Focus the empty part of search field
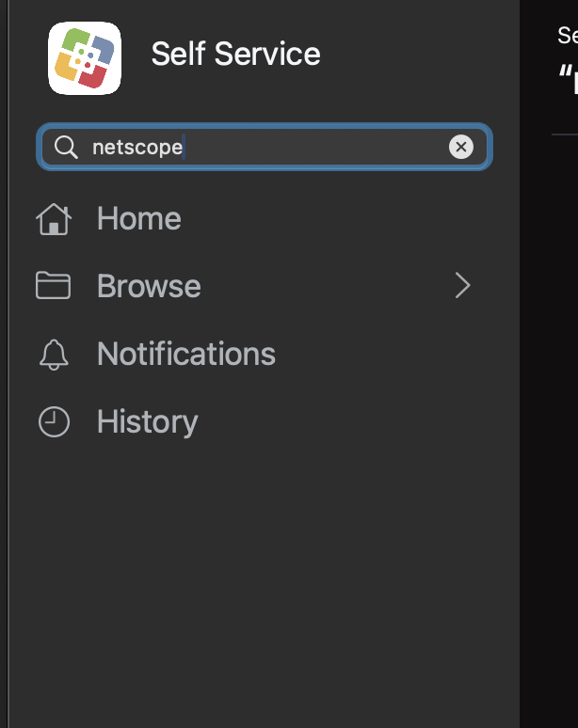The width and height of the screenshot is (578, 728). tap(316, 147)
